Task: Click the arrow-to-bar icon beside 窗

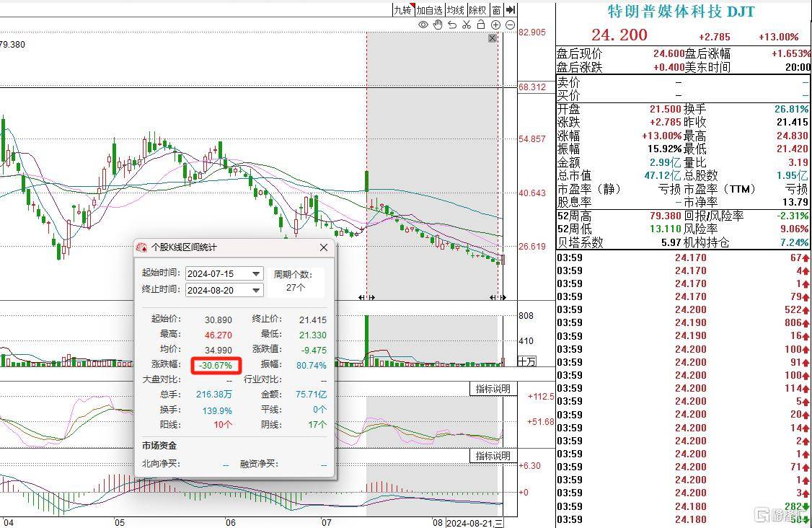Action: (x=511, y=10)
